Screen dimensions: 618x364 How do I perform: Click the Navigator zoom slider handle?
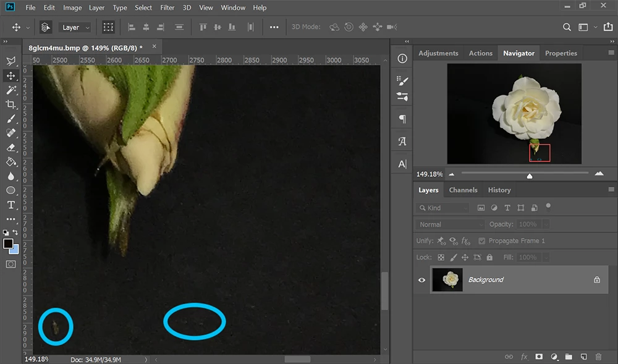click(530, 176)
